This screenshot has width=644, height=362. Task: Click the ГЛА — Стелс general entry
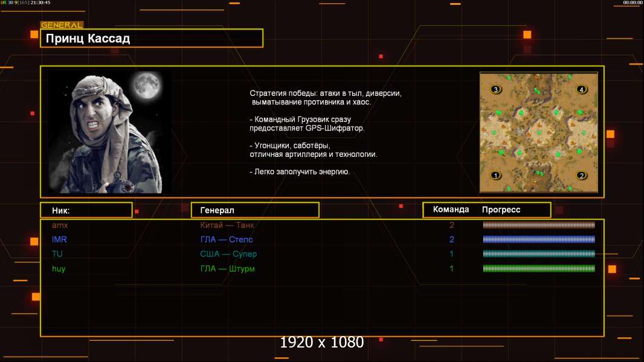point(227,240)
